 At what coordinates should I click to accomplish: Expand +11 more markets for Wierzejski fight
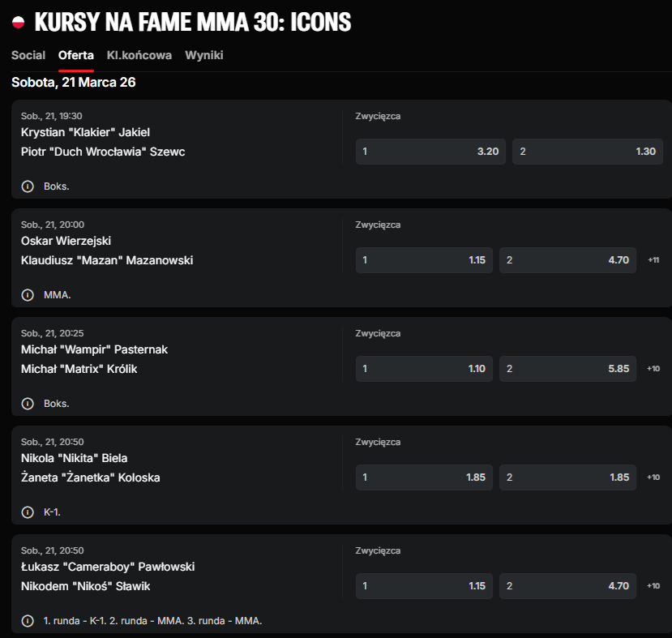coord(653,260)
